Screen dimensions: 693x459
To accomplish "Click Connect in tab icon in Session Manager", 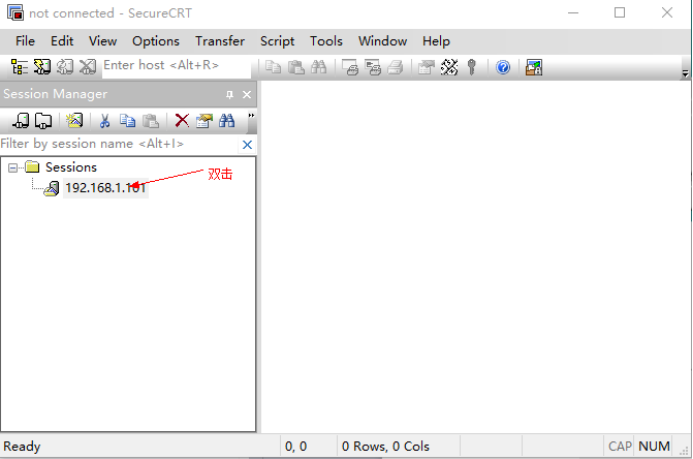I will 21,120.
